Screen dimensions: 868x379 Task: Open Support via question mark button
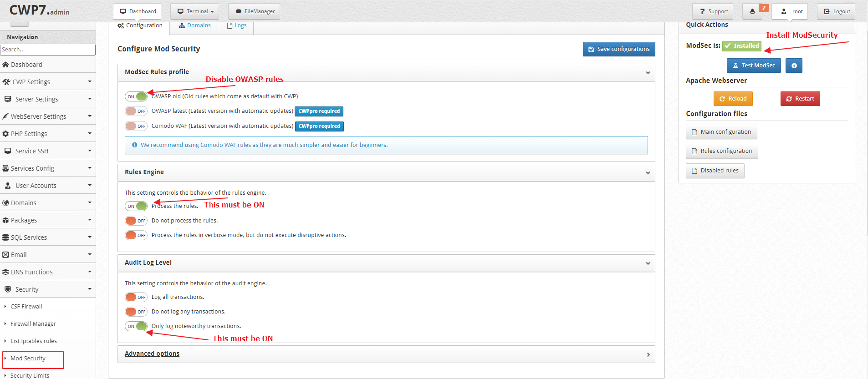pos(713,11)
